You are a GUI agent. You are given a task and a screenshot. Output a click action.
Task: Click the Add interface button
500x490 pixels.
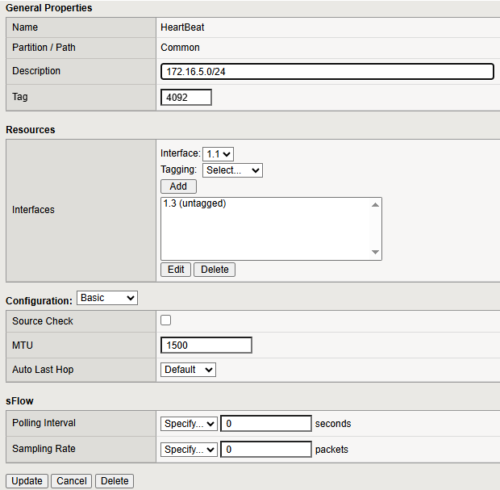click(179, 186)
